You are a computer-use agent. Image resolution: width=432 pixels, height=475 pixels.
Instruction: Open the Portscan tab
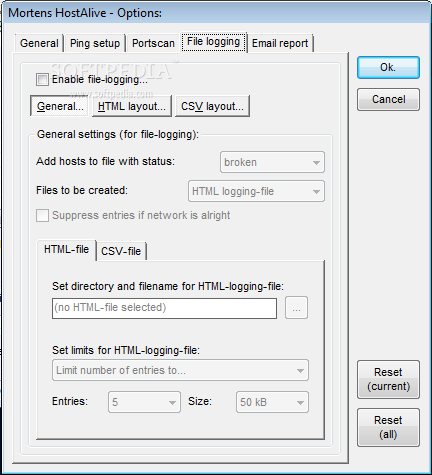coord(153,43)
